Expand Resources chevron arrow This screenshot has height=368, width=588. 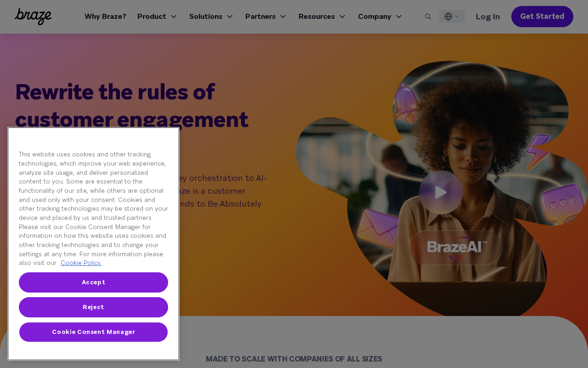tap(342, 17)
